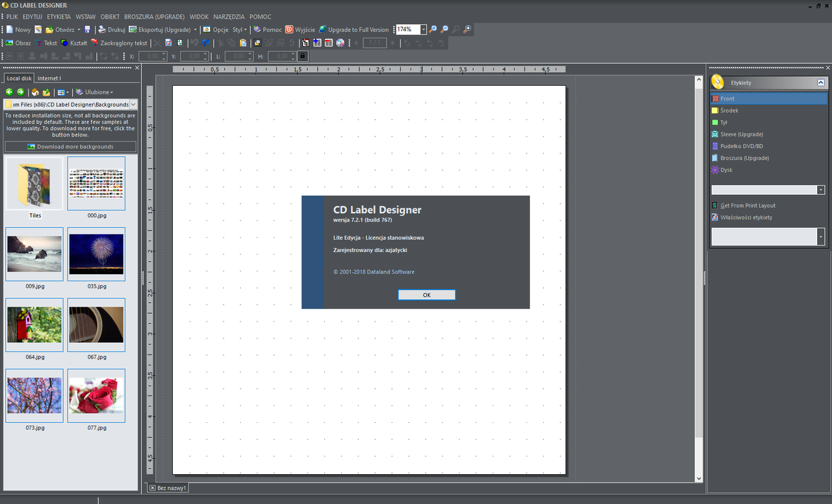
Task: Click Właściwości etykiety link
Action: [x=742, y=217]
